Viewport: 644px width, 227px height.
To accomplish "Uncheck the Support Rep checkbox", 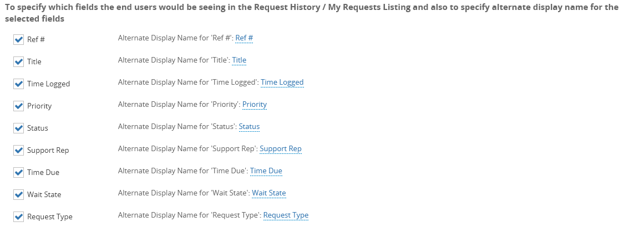I will (x=18, y=150).
